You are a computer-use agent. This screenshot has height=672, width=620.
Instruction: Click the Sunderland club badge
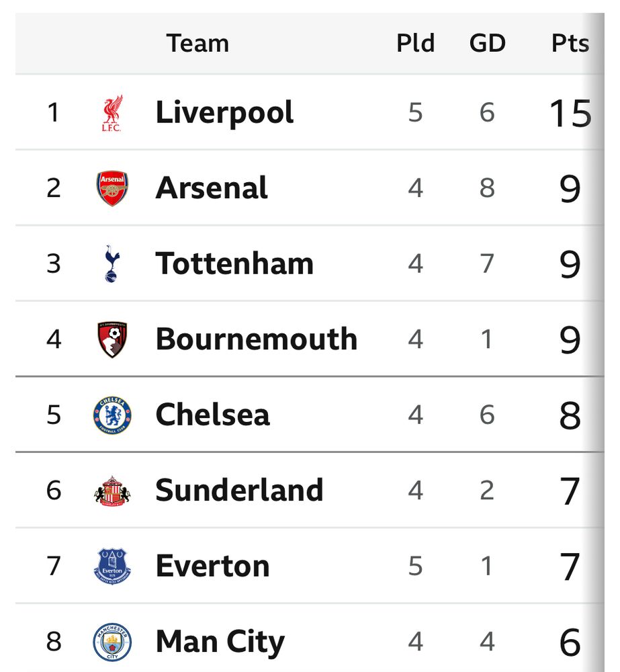[112, 491]
